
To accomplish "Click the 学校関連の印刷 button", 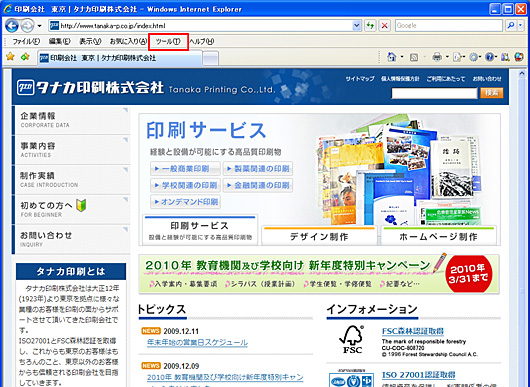I will coord(185,185).
